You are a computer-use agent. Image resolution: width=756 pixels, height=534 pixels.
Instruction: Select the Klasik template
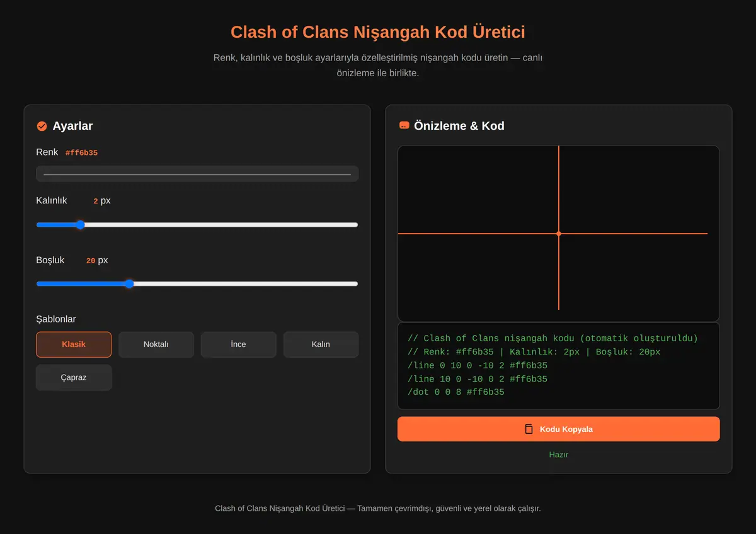pos(74,344)
